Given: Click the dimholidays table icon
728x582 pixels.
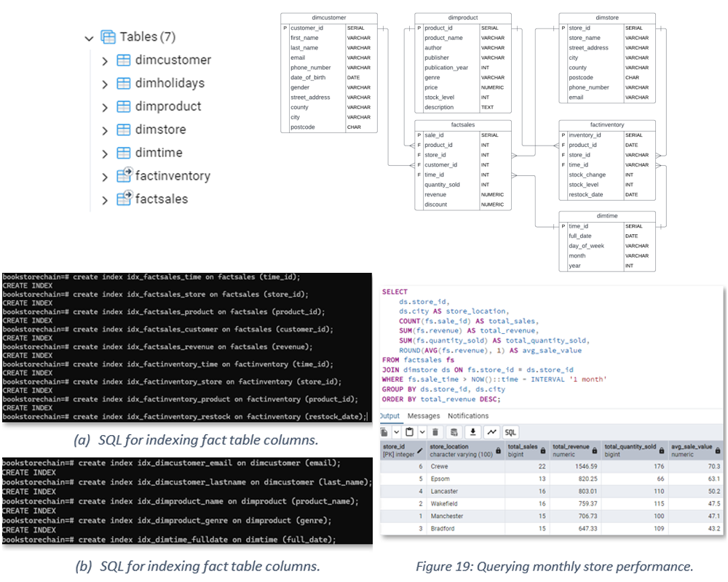Looking at the screenshot, I should click(x=124, y=83).
